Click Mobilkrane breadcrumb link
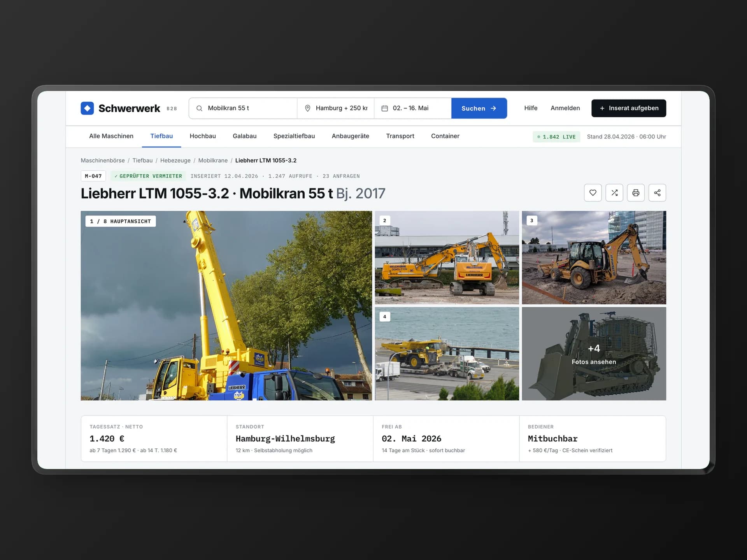Image resolution: width=747 pixels, height=560 pixels. (x=213, y=161)
